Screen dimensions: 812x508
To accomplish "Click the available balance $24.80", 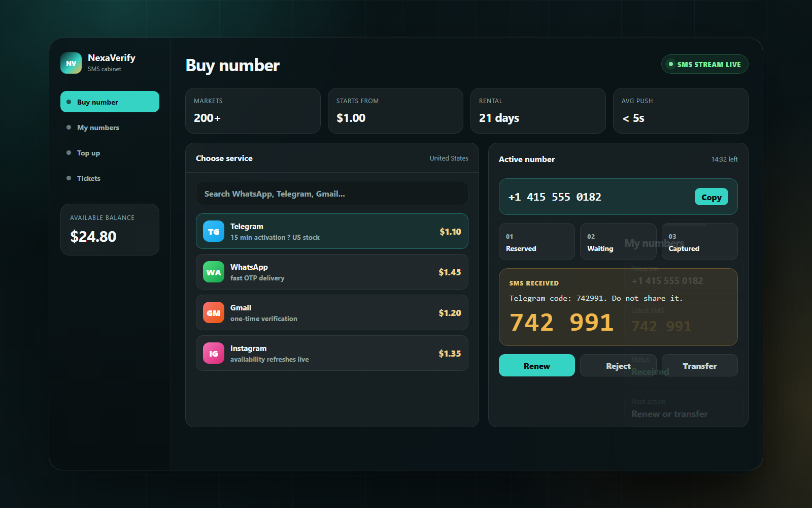I will click(93, 237).
